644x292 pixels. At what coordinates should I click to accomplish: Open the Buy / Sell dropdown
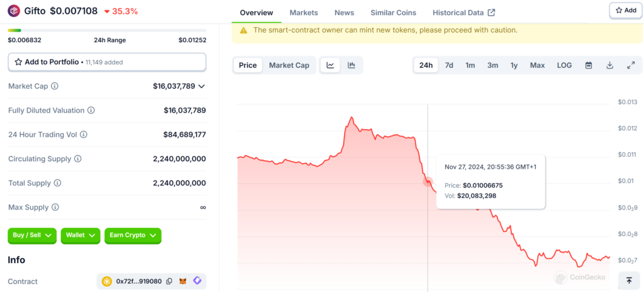point(32,235)
